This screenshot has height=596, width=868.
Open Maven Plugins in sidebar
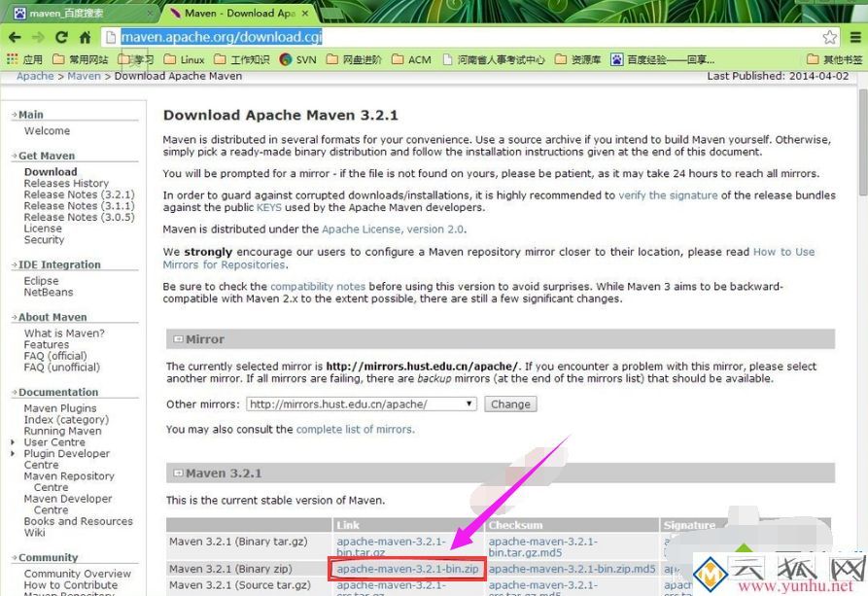pos(60,408)
